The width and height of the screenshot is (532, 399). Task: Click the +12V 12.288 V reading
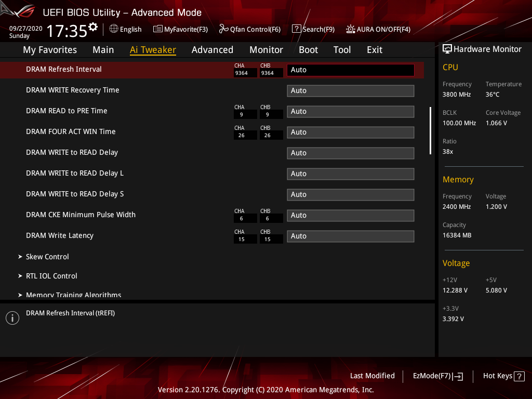[455, 290]
